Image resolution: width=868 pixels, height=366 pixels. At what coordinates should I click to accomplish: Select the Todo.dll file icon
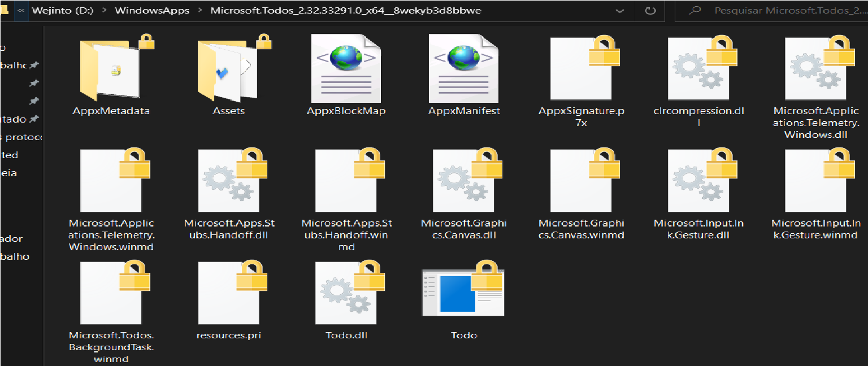[350, 291]
